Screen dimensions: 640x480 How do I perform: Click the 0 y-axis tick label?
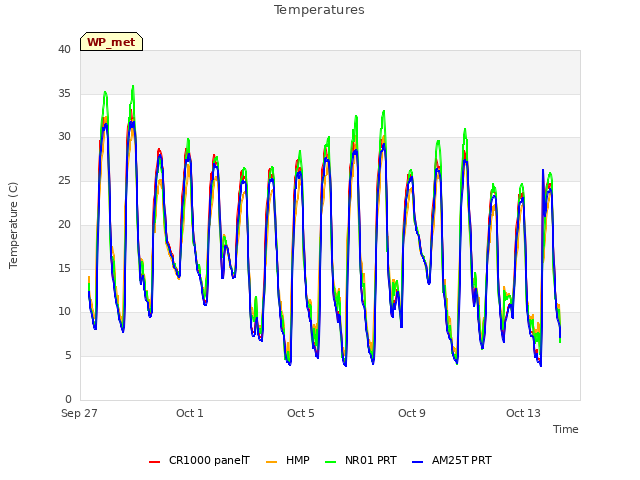coord(68,399)
